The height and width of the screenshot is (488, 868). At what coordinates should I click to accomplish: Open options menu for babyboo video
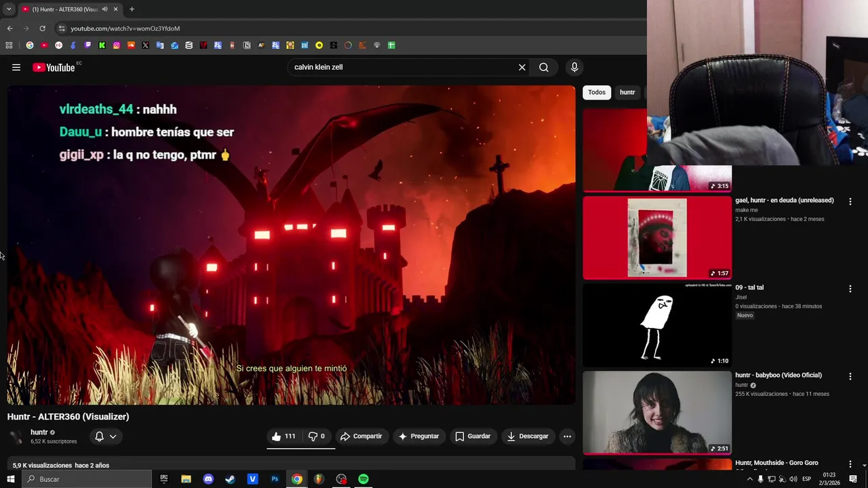(x=850, y=376)
